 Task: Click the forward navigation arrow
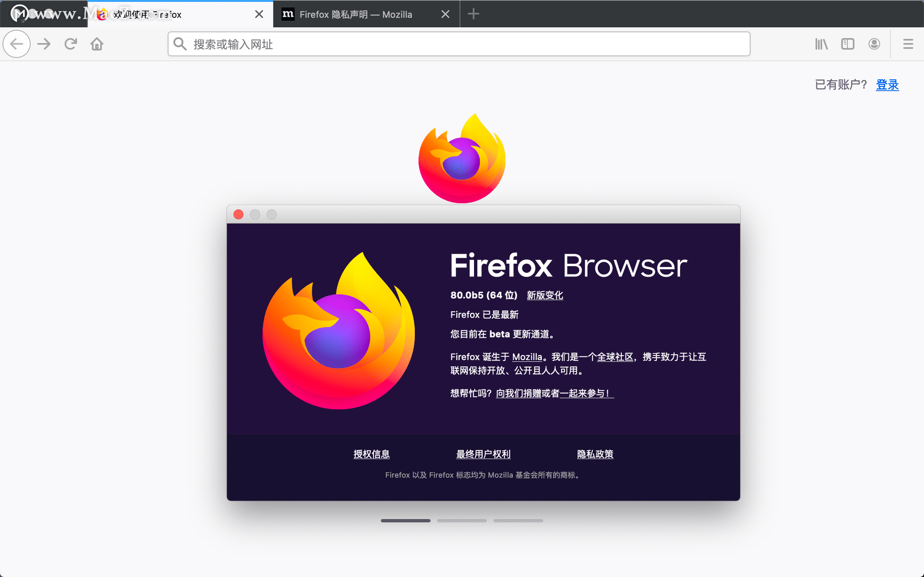tap(44, 44)
